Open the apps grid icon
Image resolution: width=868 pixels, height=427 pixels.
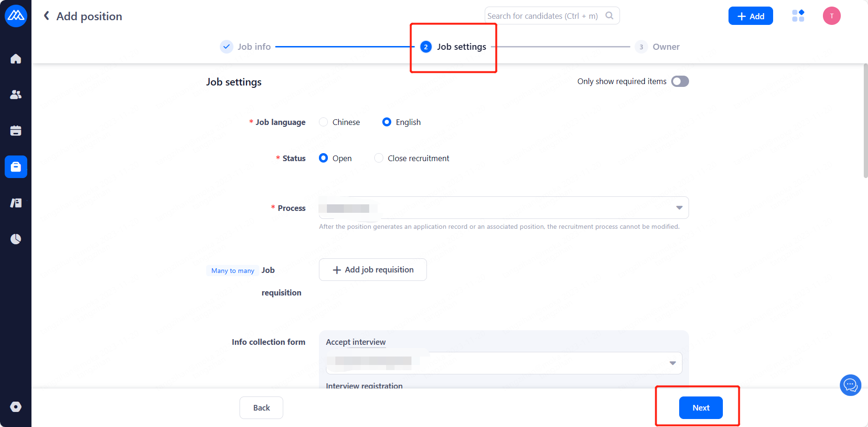click(798, 16)
